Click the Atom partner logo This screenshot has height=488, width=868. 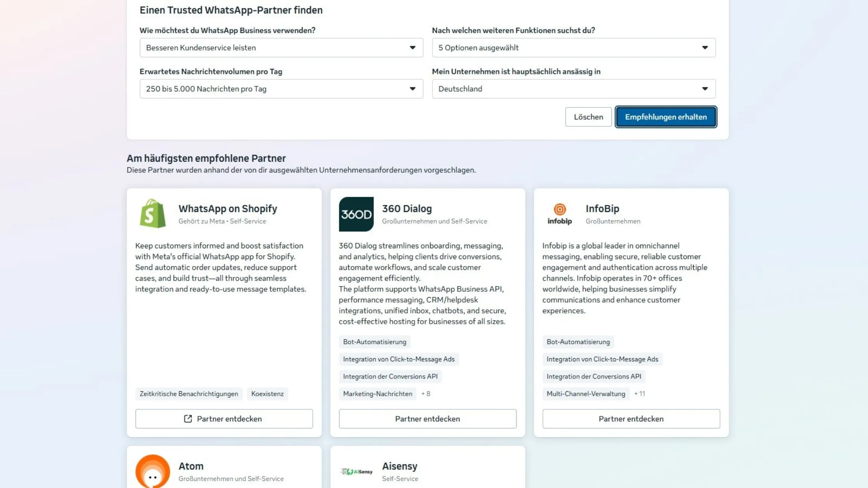tap(153, 472)
